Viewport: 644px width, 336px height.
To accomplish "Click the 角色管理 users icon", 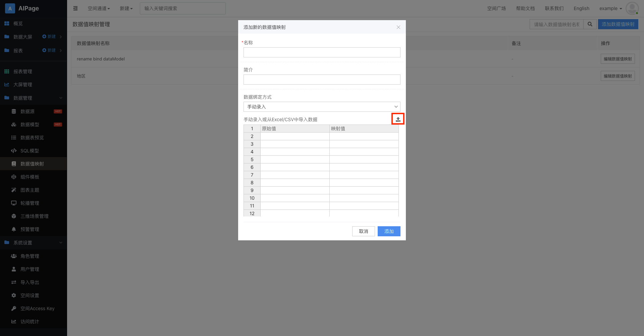I will pyautogui.click(x=14, y=256).
